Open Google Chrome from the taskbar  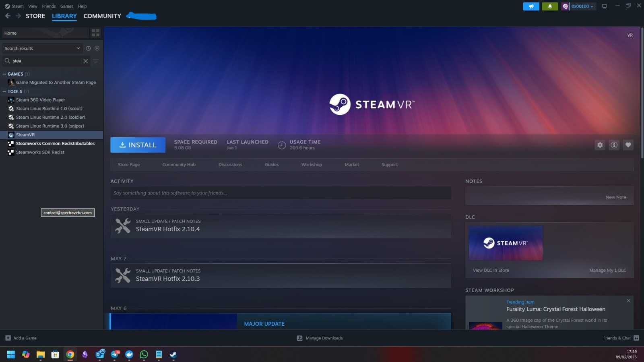click(x=70, y=355)
